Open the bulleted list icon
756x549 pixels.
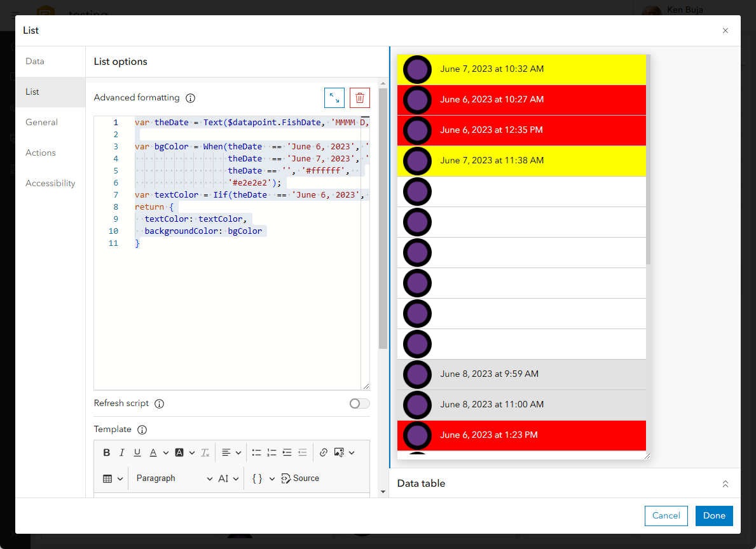(x=256, y=452)
